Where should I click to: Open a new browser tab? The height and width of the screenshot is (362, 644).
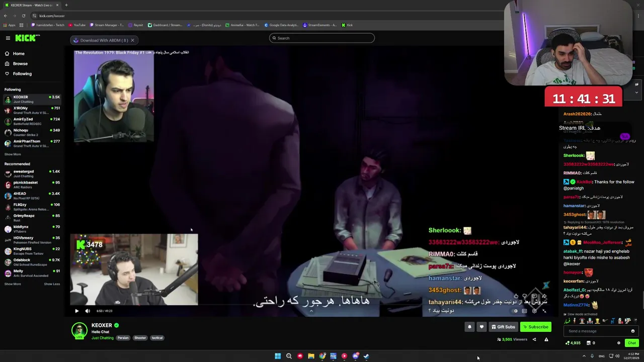pos(66,5)
